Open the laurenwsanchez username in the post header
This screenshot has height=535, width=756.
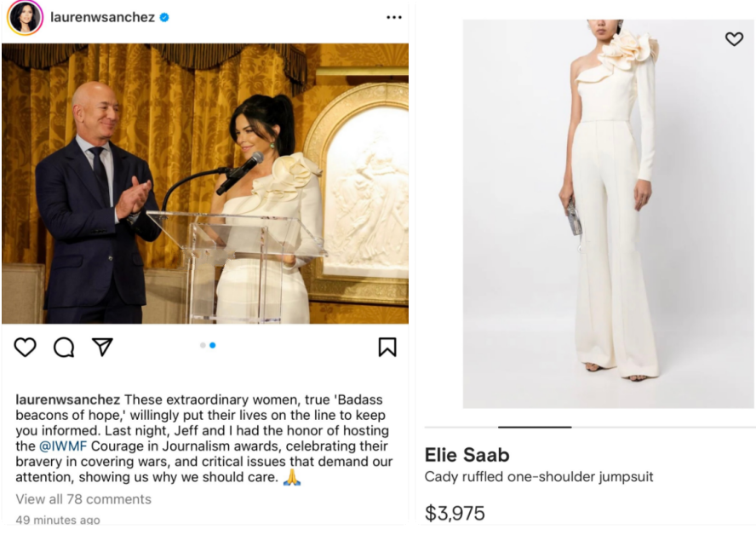point(102,17)
